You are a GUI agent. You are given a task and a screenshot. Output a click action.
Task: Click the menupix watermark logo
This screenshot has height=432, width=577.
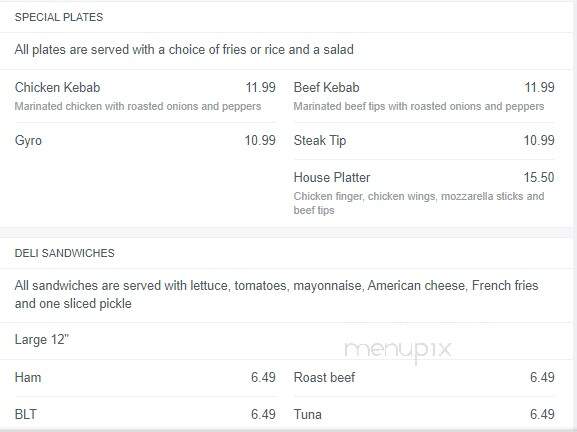[398, 350]
